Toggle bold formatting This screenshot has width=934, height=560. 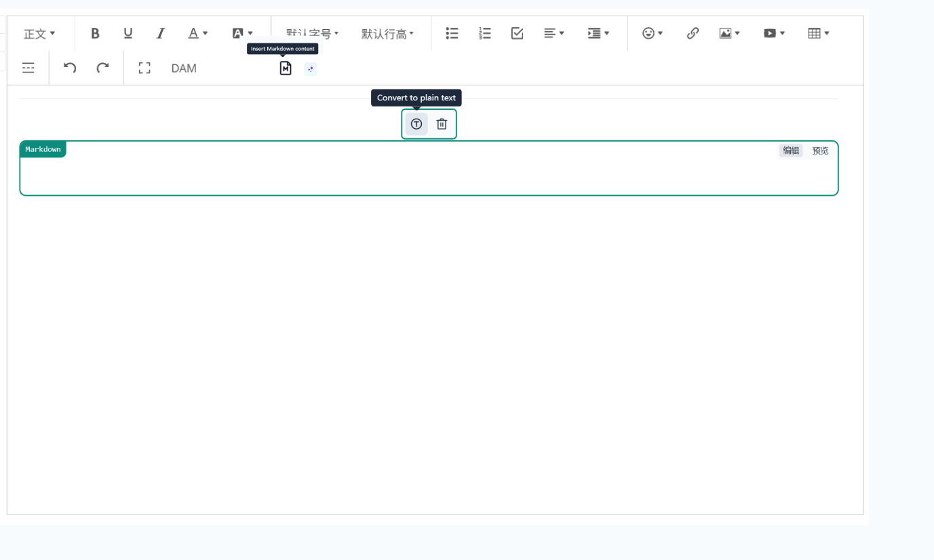click(95, 33)
